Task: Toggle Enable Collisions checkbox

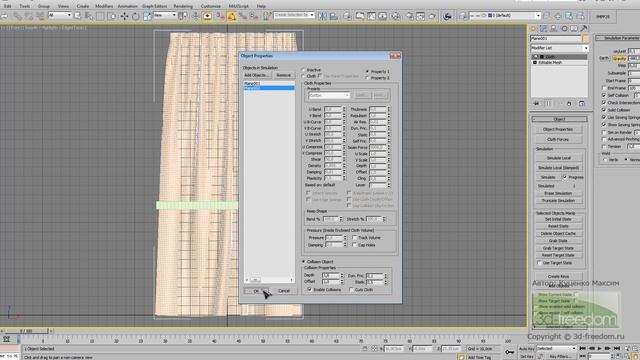Action: [x=309, y=290]
